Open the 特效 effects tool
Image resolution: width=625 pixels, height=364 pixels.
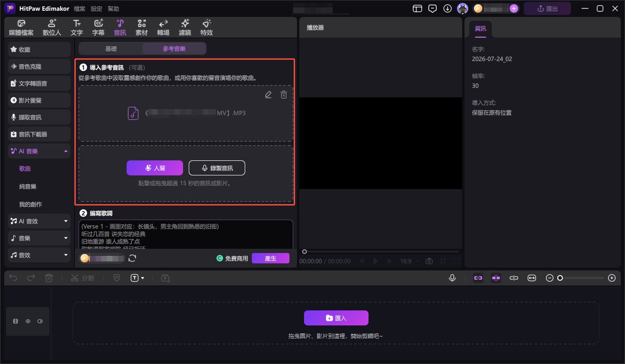tap(207, 28)
